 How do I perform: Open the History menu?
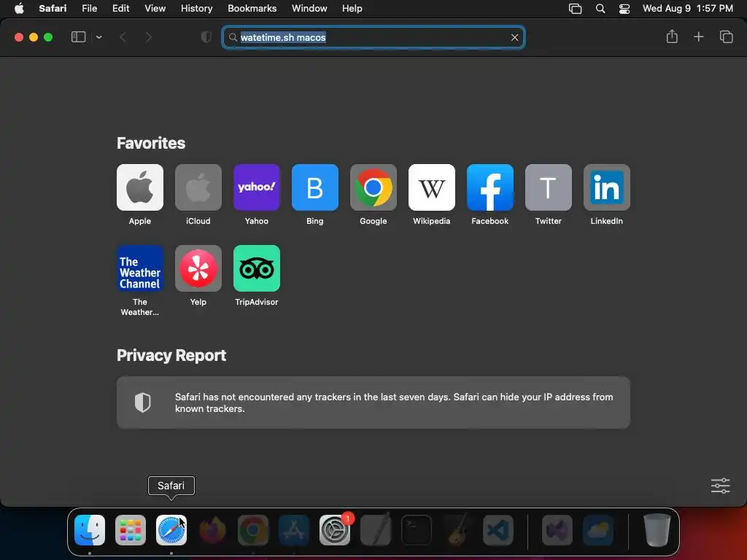[x=196, y=9]
